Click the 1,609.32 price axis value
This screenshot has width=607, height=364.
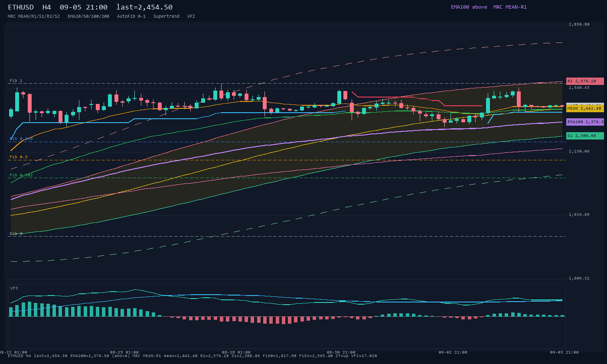point(579,278)
